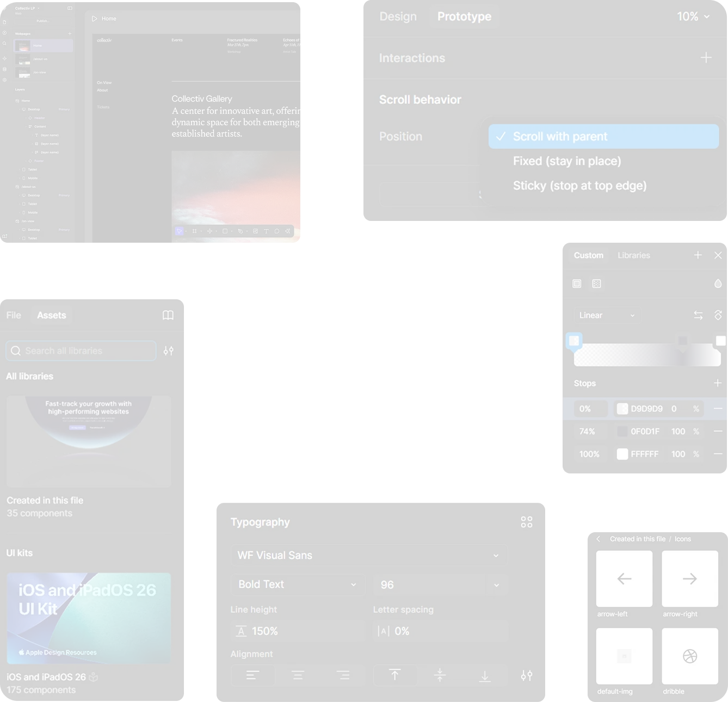
Task: Select the Home webpage
Action: tap(44, 46)
